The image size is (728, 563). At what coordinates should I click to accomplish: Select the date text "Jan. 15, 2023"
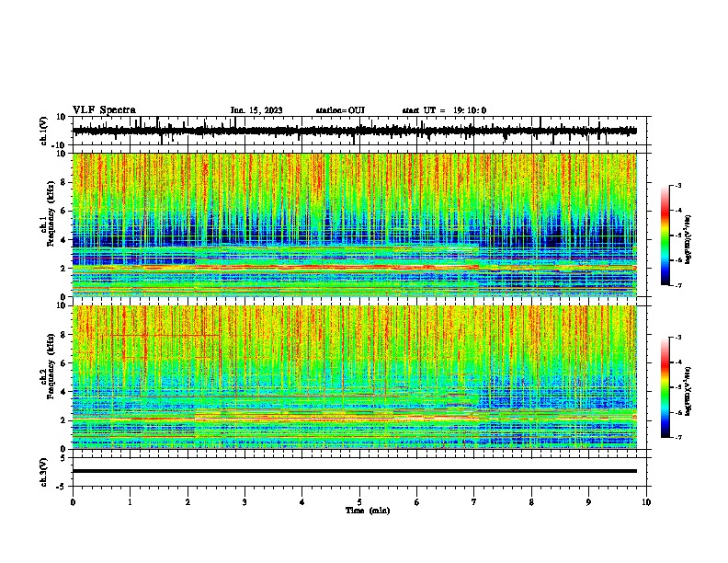click(x=256, y=110)
